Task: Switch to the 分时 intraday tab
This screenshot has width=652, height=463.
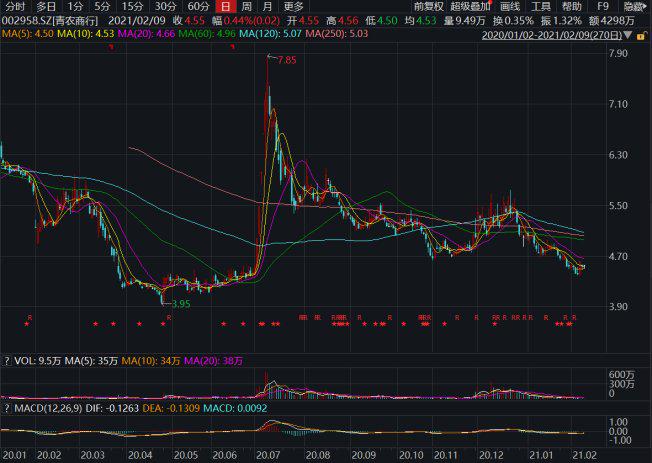Action: point(15,6)
